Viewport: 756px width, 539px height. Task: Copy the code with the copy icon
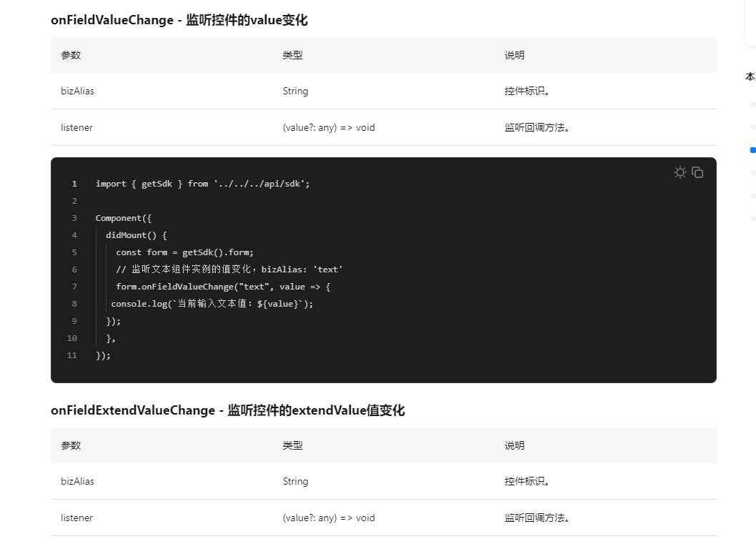tap(697, 172)
